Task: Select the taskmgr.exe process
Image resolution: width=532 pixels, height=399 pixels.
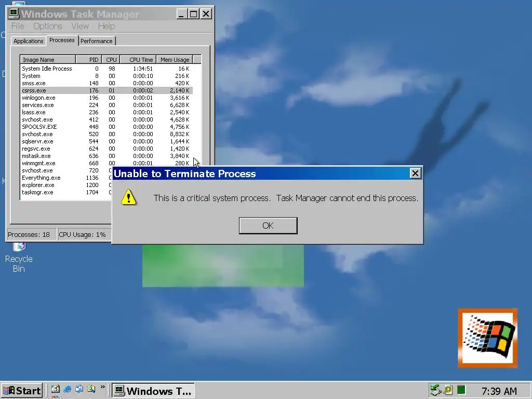Action: click(x=66, y=192)
